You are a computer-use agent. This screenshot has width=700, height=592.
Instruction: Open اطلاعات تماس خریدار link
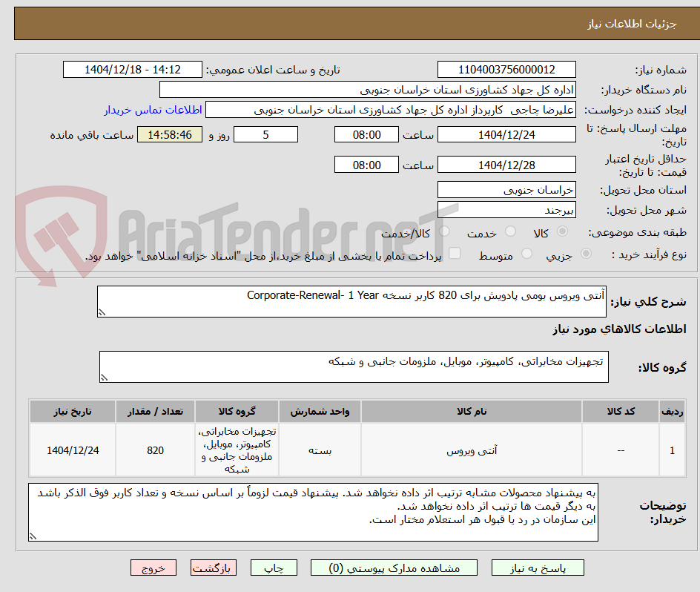(x=153, y=110)
